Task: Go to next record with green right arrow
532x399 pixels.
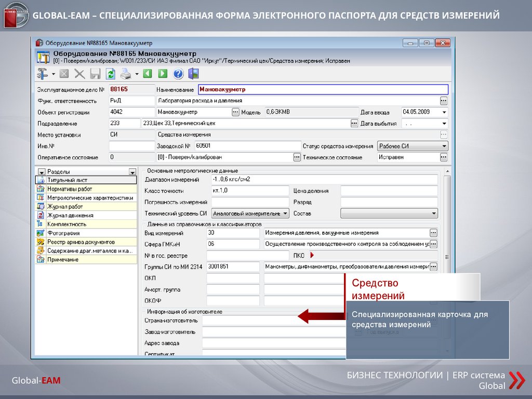Action: [x=163, y=74]
